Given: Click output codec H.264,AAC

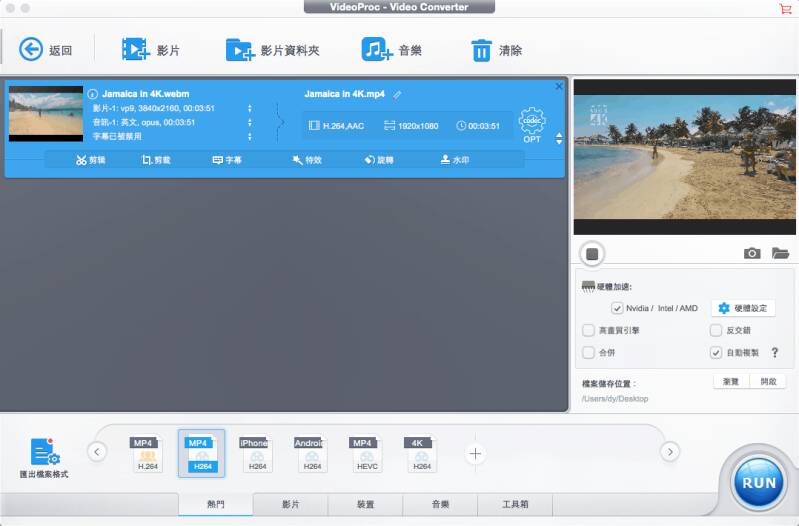Looking at the screenshot, I should pyautogui.click(x=336, y=126).
